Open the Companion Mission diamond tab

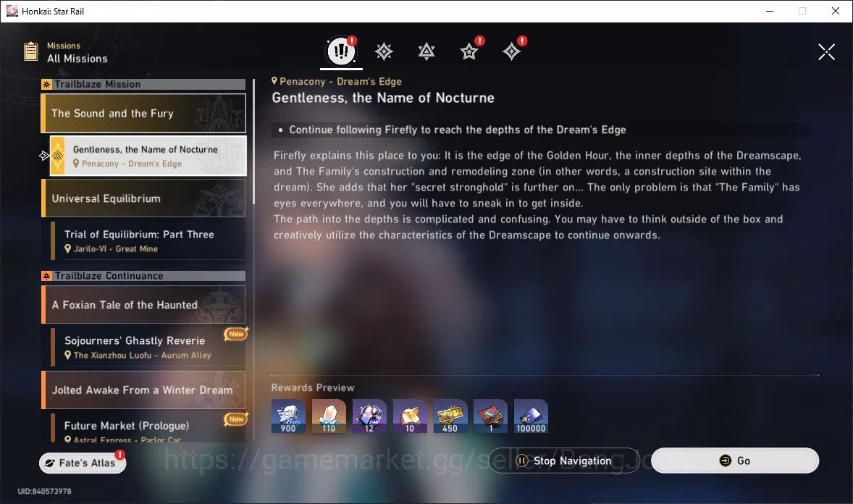(511, 51)
